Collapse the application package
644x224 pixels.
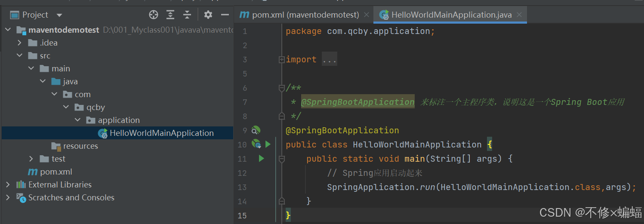click(x=77, y=120)
